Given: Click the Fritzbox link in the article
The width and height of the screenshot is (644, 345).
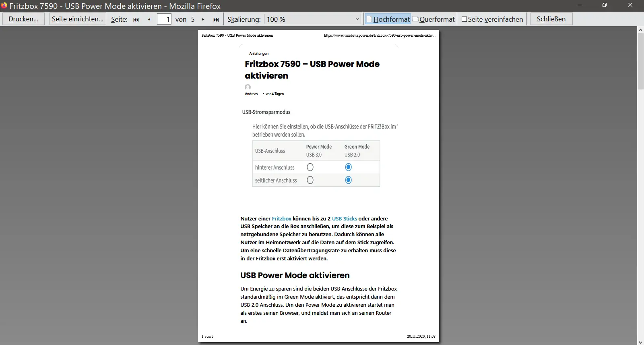Looking at the screenshot, I should pyautogui.click(x=281, y=218).
